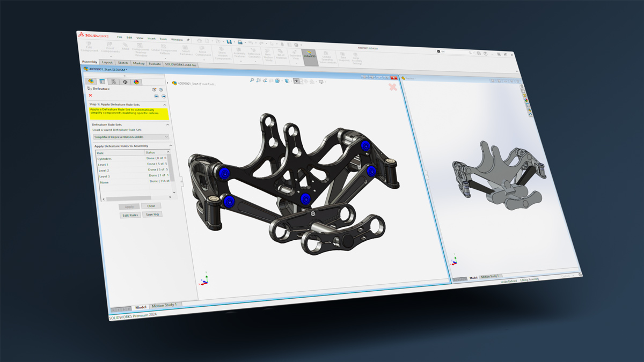Collapse Apply Defeature Rules to Assembly group

pyautogui.click(x=171, y=146)
